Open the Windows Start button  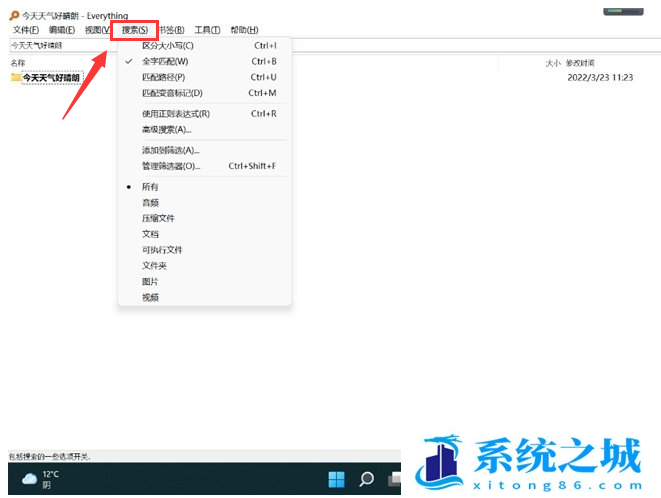pyautogui.click(x=336, y=479)
